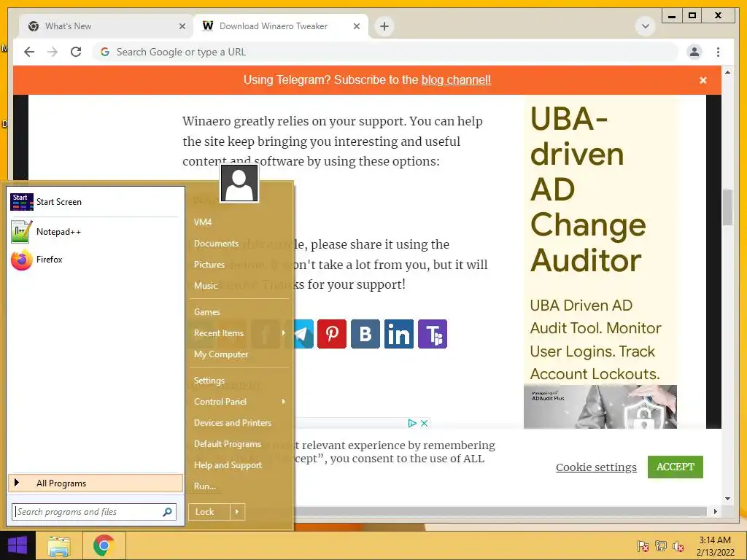
Task: Expand All Programs list
Action: tap(96, 483)
